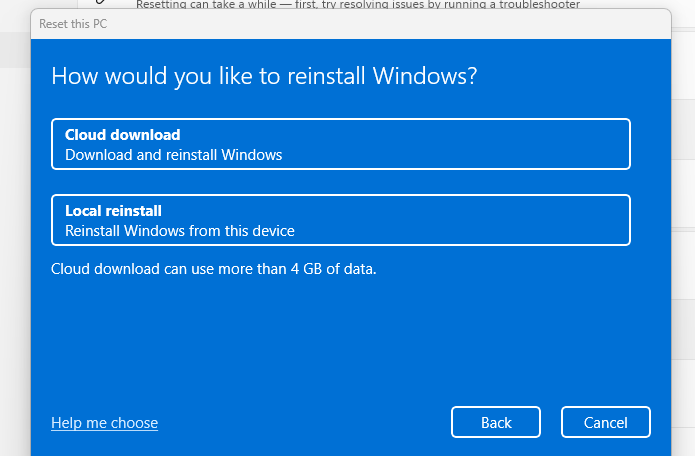Image resolution: width=695 pixels, height=456 pixels.
Task: Click the 'Cloud download can use more than 4 GB' note
Action: click(214, 269)
